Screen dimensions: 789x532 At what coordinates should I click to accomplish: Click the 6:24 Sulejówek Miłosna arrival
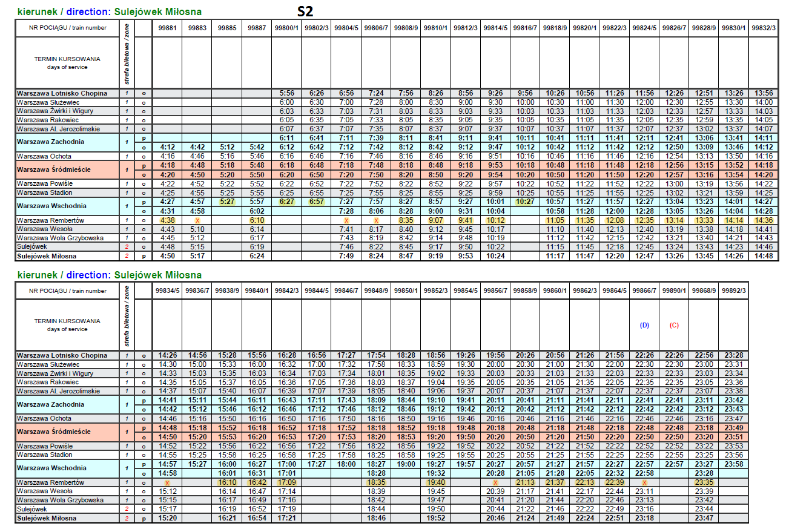pos(257,256)
